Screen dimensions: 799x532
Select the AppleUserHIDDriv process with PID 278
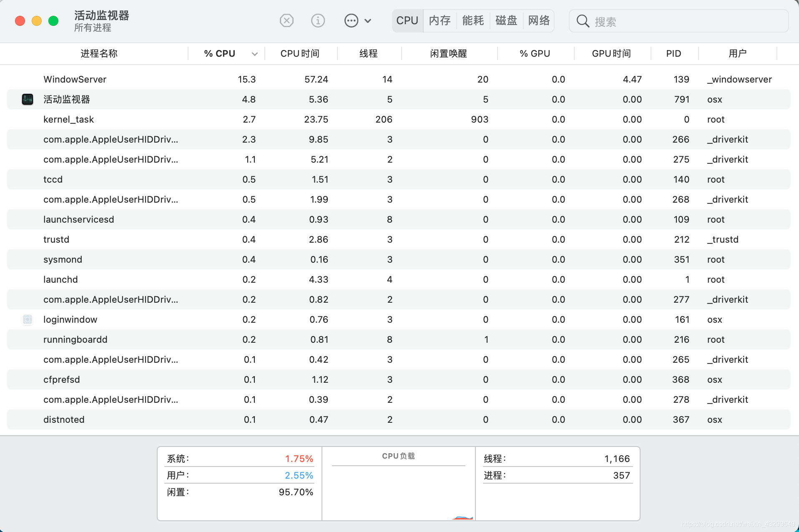(399, 399)
